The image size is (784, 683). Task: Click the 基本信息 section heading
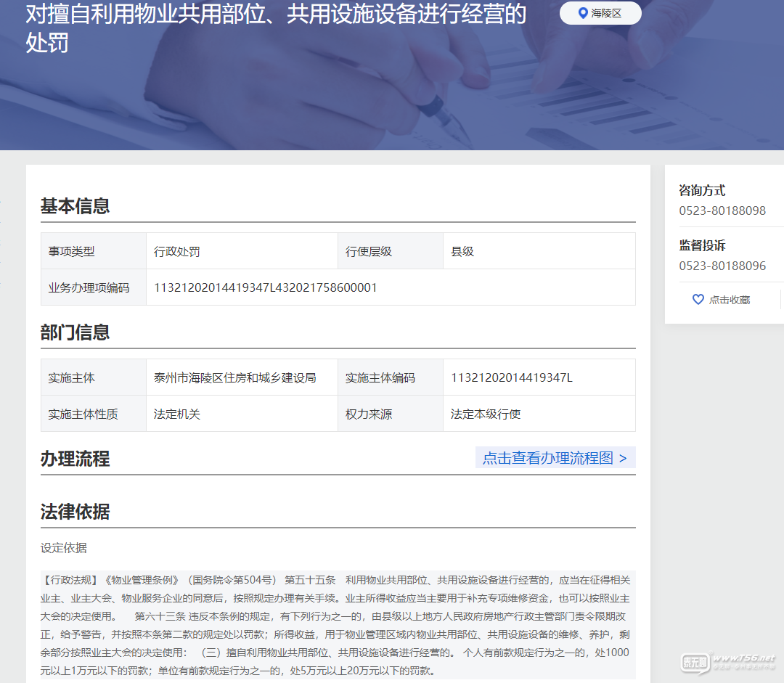[x=75, y=206]
